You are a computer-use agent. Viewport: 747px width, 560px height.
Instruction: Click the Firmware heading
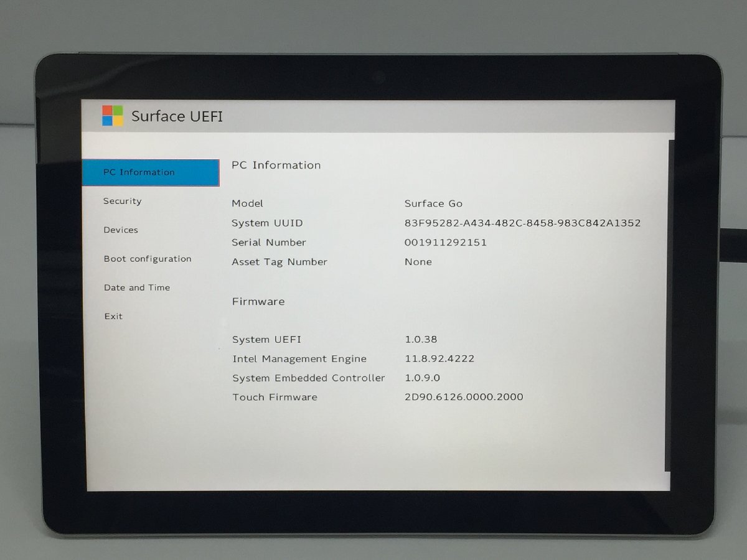[x=258, y=302]
